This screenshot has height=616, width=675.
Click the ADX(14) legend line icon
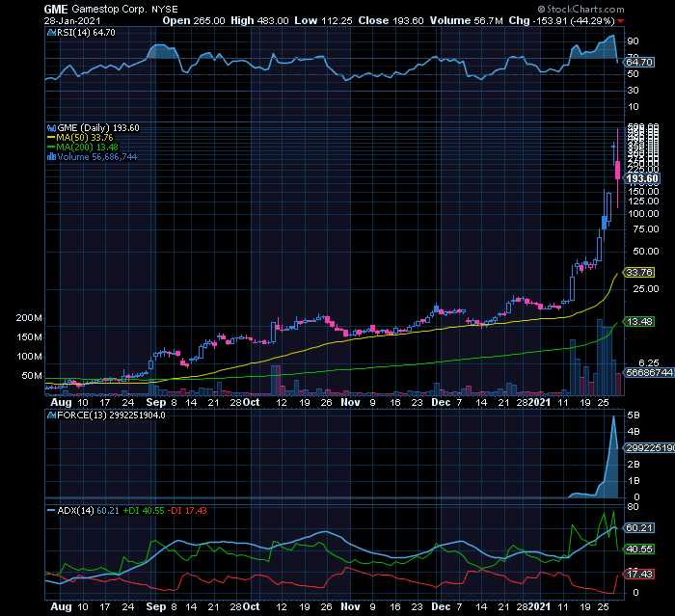click(51, 511)
